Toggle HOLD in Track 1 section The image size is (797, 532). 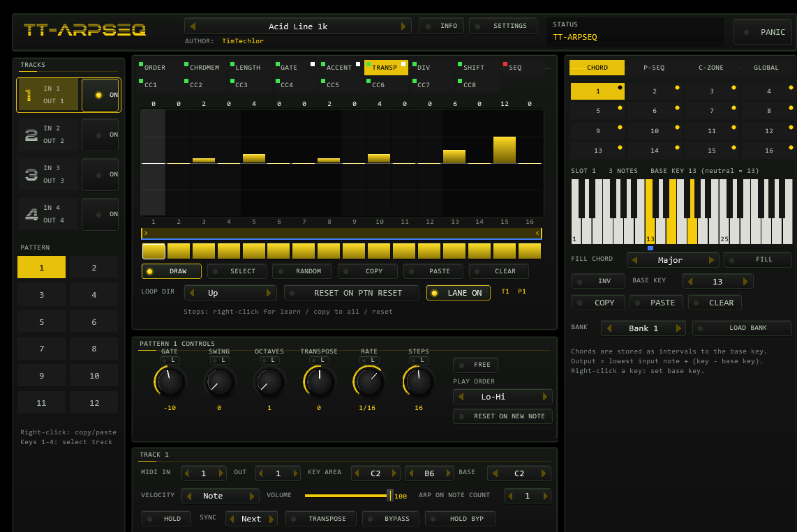pos(165,519)
